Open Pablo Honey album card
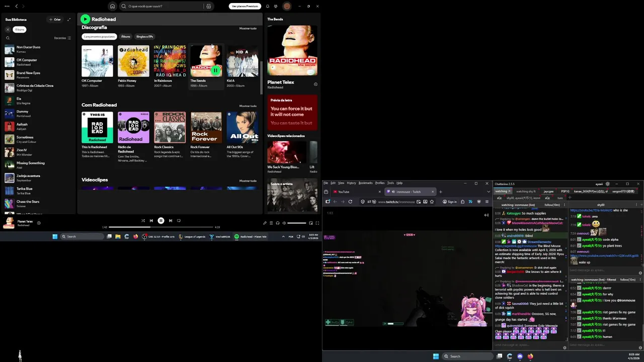644x362 pixels. 133,66
